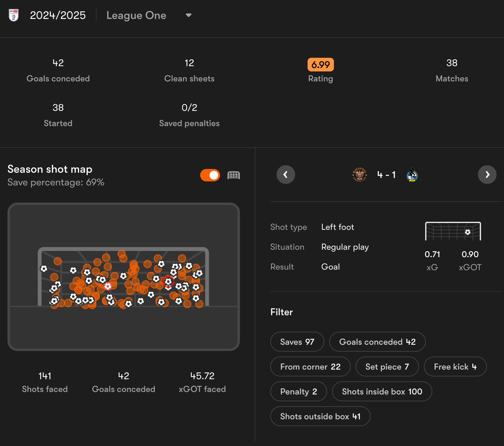Image resolution: width=504 pixels, height=446 pixels.
Task: Expand the dropdown arrow beside League One
Action: click(x=188, y=15)
